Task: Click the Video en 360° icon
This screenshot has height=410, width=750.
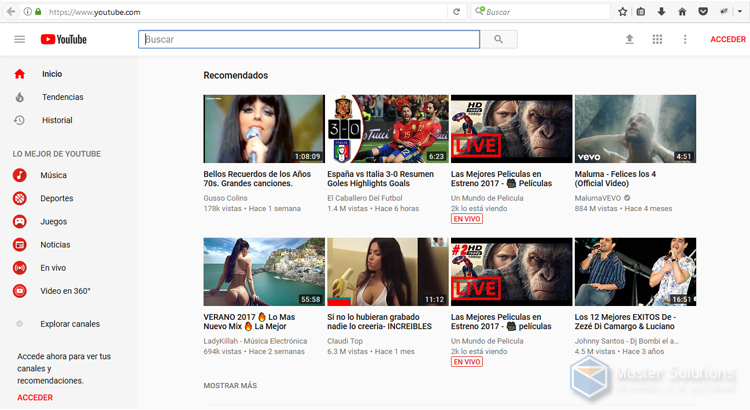Action: 20,291
